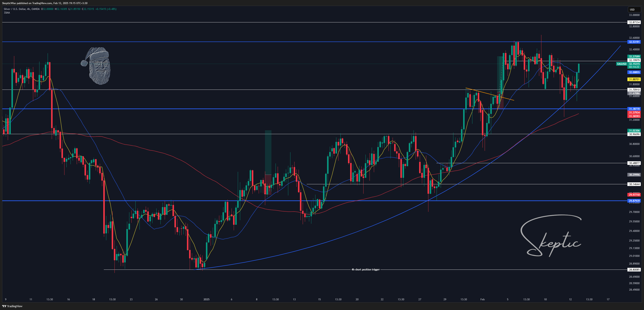
Task: Click the O32.00000 open value in header
Action: pyautogui.click(x=47, y=9)
